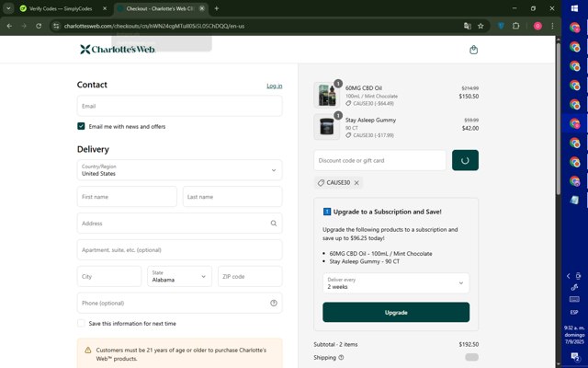Expand the Deliver every 2 weeks dropdown
The width and height of the screenshot is (588, 368).
click(x=396, y=283)
